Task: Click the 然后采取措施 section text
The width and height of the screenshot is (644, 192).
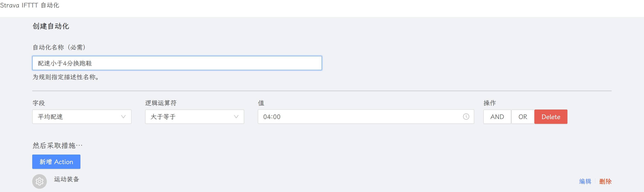Action: coord(57,145)
